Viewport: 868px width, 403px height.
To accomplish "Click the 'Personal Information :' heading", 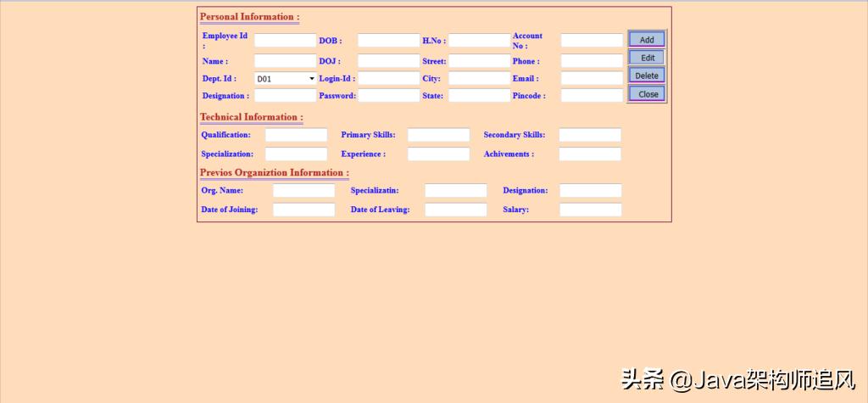I will click(x=250, y=17).
